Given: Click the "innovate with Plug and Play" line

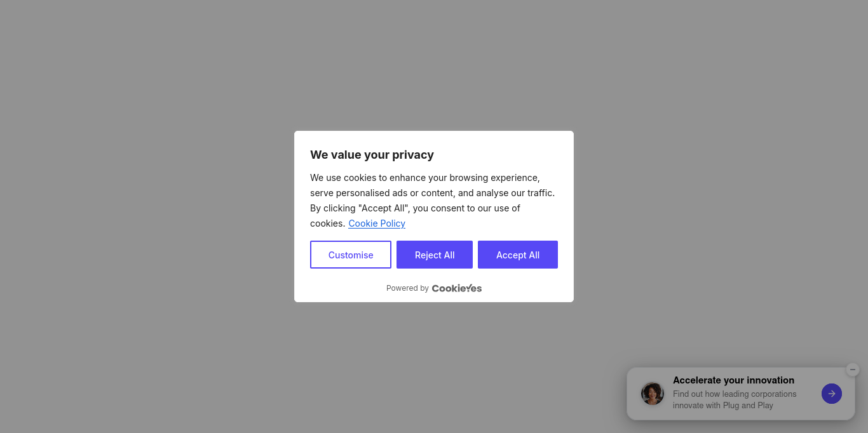Looking at the screenshot, I should tap(723, 406).
